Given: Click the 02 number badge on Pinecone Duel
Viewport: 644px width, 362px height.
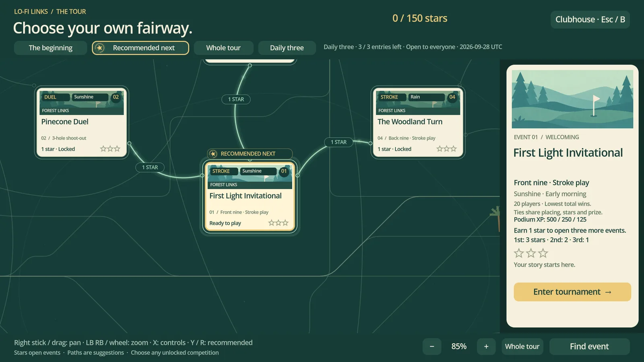Looking at the screenshot, I should [x=116, y=97].
